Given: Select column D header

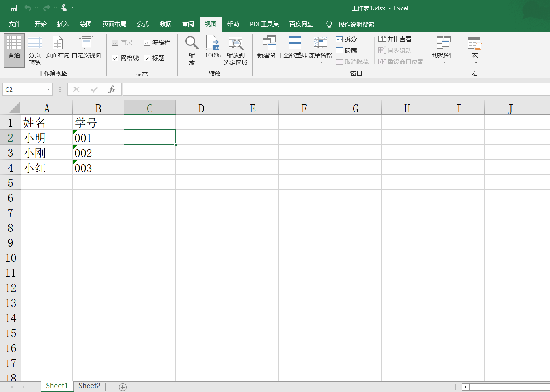Looking at the screenshot, I should point(201,108).
